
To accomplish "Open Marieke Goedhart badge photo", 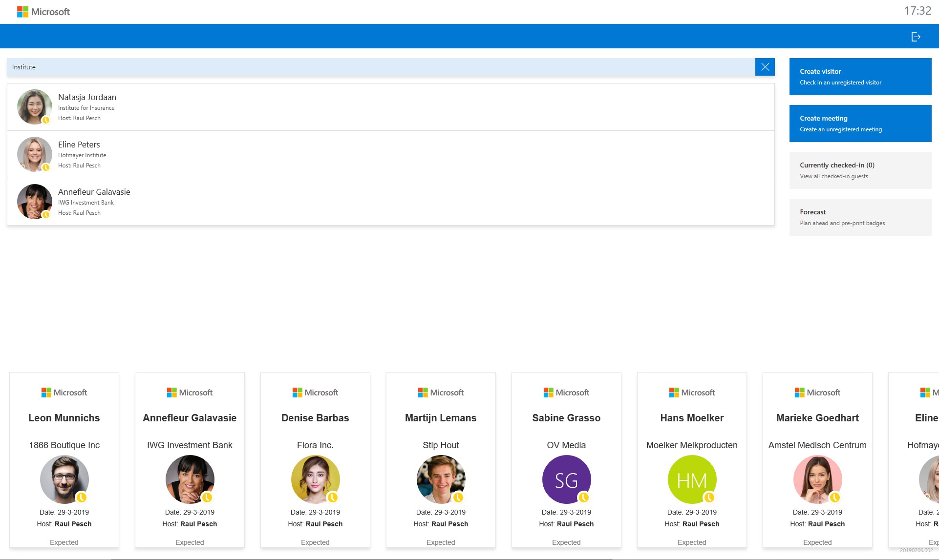I will (x=817, y=479).
